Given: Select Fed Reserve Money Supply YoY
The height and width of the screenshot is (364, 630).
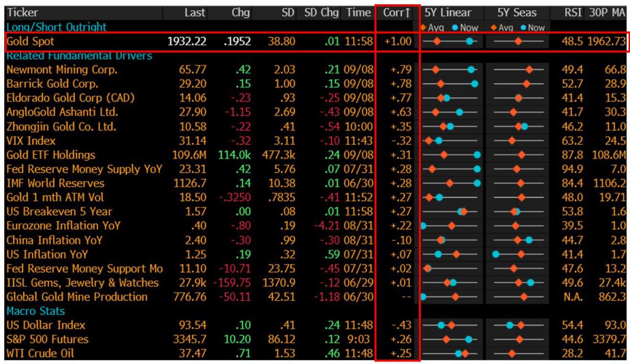Looking at the screenshot, I should coord(84,168).
